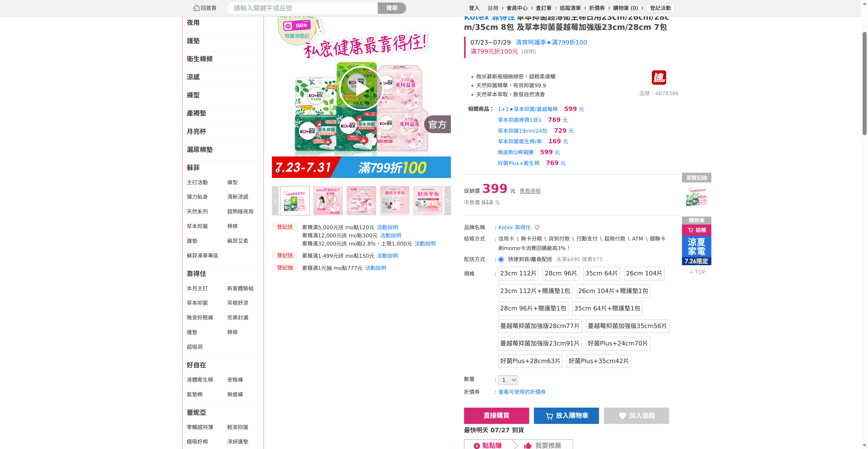Click the 登入 login link
Image resolution: width=868 pixels, height=449 pixels.
(x=474, y=8)
